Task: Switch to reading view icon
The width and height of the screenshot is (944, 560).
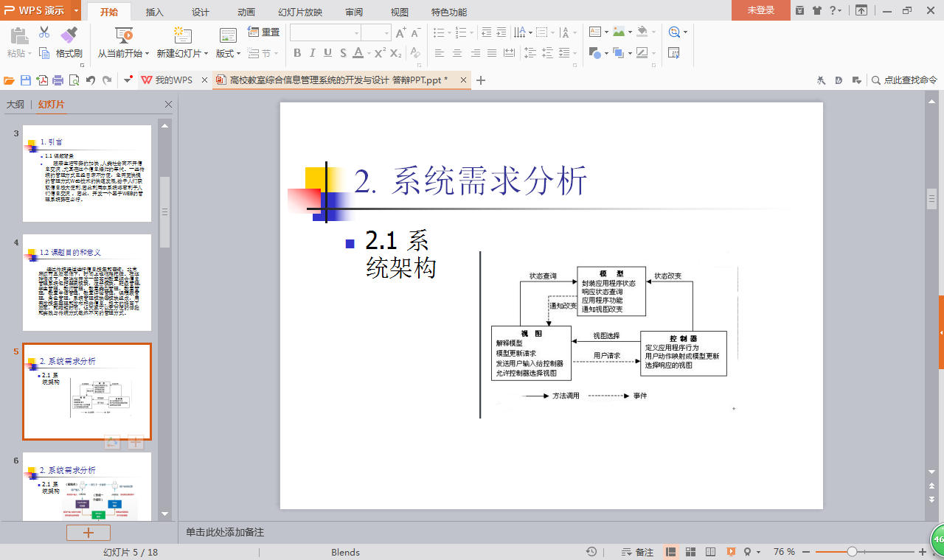Action: coord(711,552)
